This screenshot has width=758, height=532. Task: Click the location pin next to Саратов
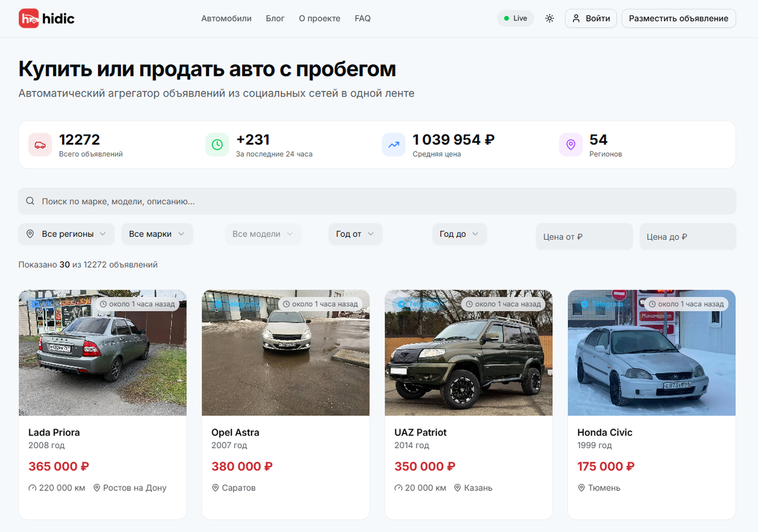tap(215, 488)
